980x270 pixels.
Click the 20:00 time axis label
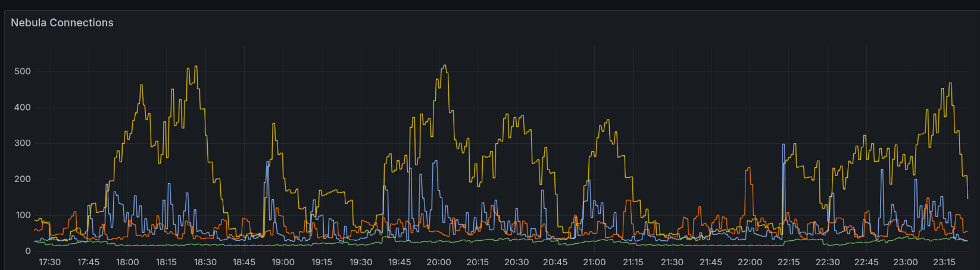click(438, 262)
